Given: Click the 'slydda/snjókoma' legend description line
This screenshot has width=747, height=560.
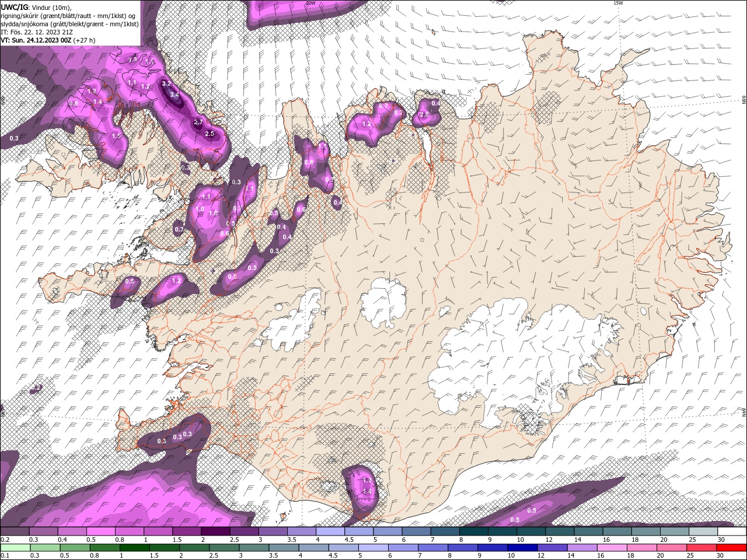Looking at the screenshot, I should (x=69, y=24).
